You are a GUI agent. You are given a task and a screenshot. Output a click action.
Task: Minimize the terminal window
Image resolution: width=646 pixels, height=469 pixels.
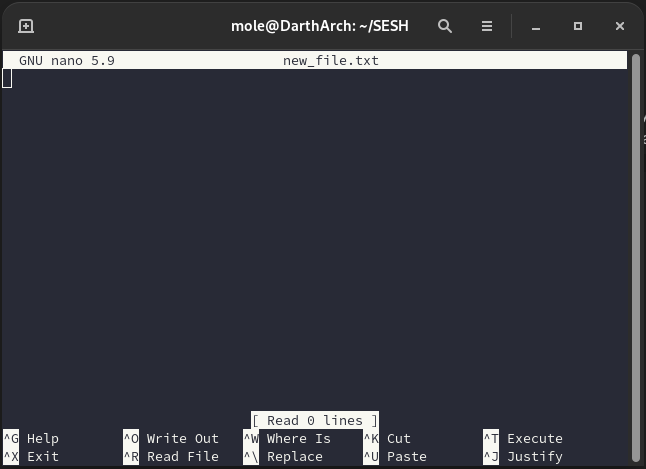click(536, 26)
